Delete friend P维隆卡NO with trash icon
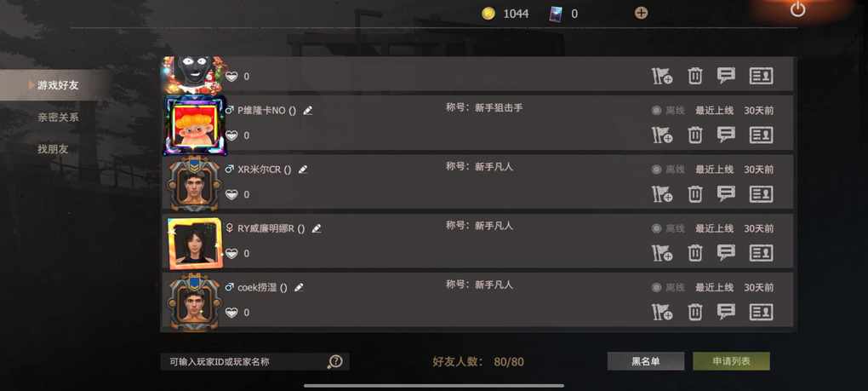This screenshot has height=391, width=868. [694, 135]
